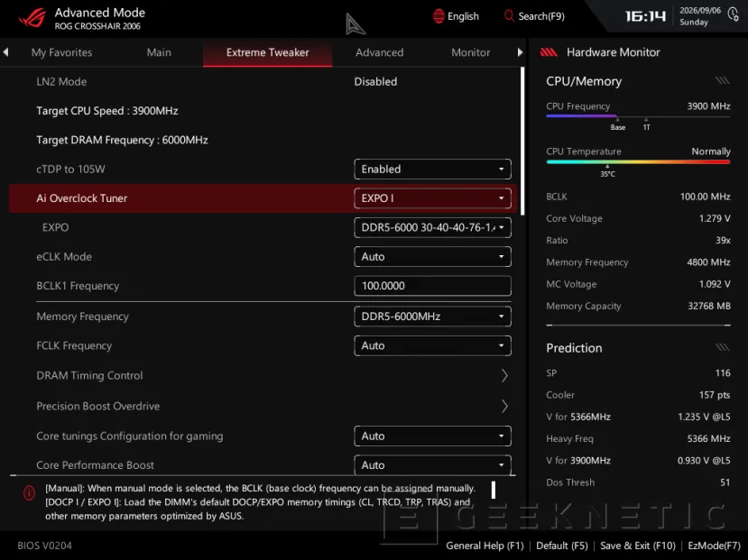
Task: Click stripes icon beside CPU/Memory heading
Action: (722, 80)
